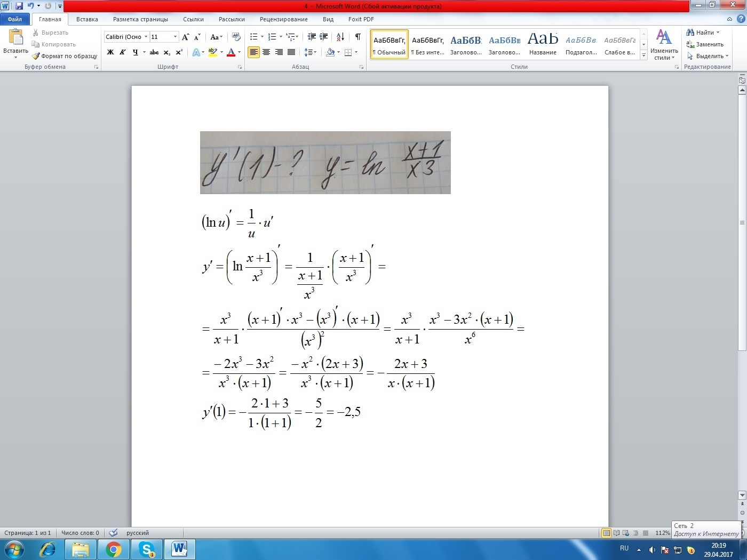Expand the font size 11 dropdown

175,37
